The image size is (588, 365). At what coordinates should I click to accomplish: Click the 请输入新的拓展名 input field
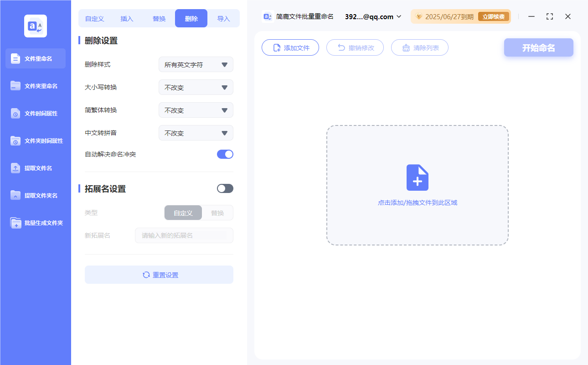pos(184,235)
